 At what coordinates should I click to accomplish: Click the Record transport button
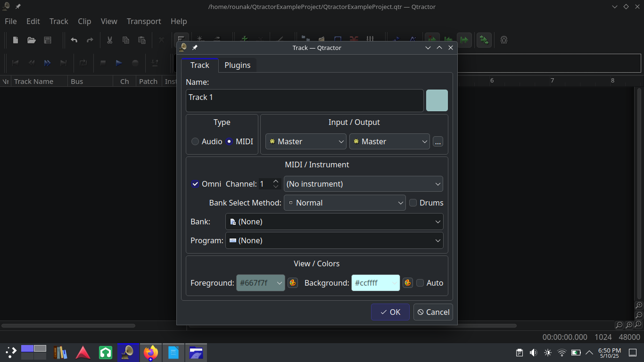click(x=135, y=63)
